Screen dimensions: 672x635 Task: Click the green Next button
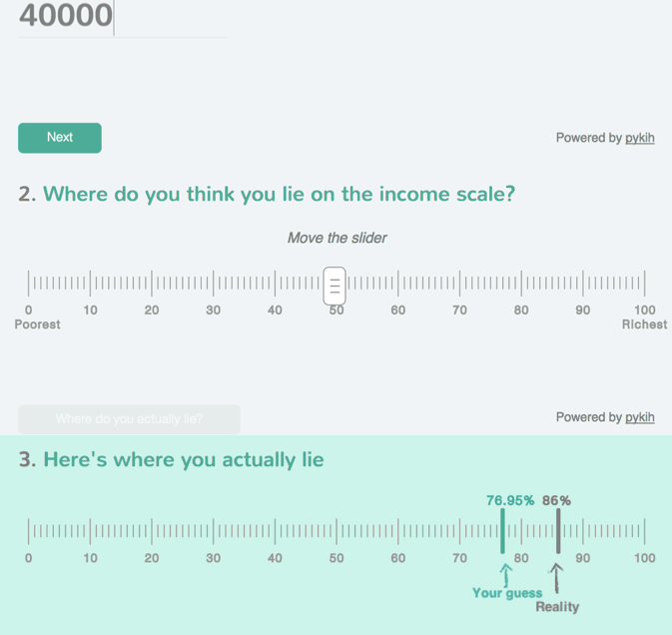pos(60,138)
